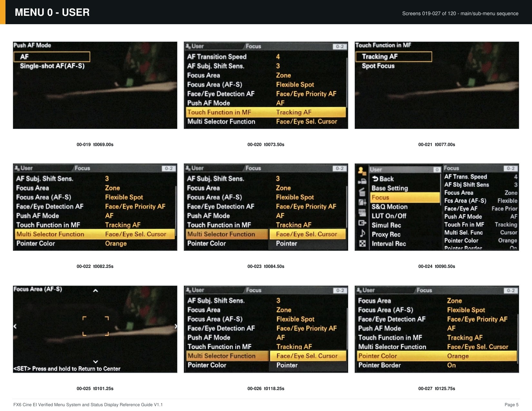Open S&Q Motion in the screen 00-024 User menu
The height and width of the screenshot is (411, 532).
click(389, 207)
